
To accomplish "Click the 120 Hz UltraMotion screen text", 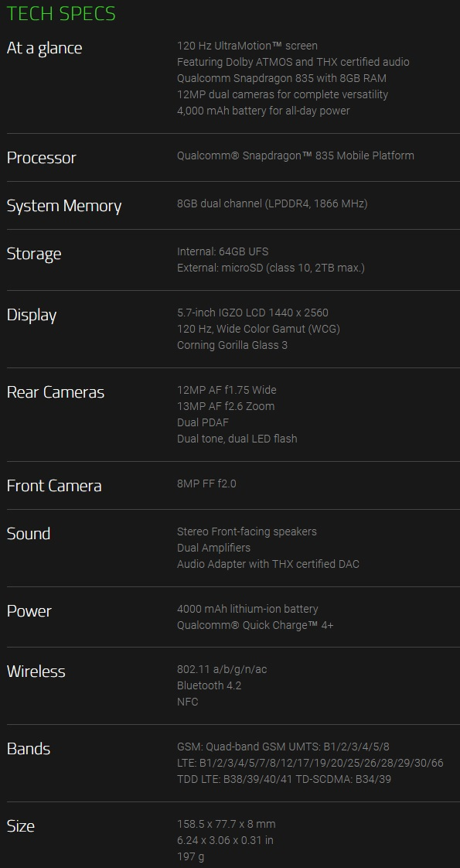I will point(247,46).
